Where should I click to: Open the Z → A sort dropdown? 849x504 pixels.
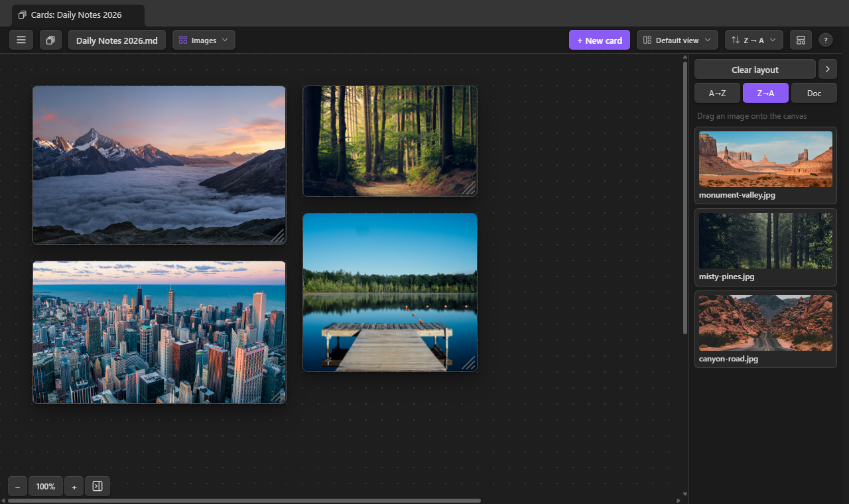click(x=754, y=40)
